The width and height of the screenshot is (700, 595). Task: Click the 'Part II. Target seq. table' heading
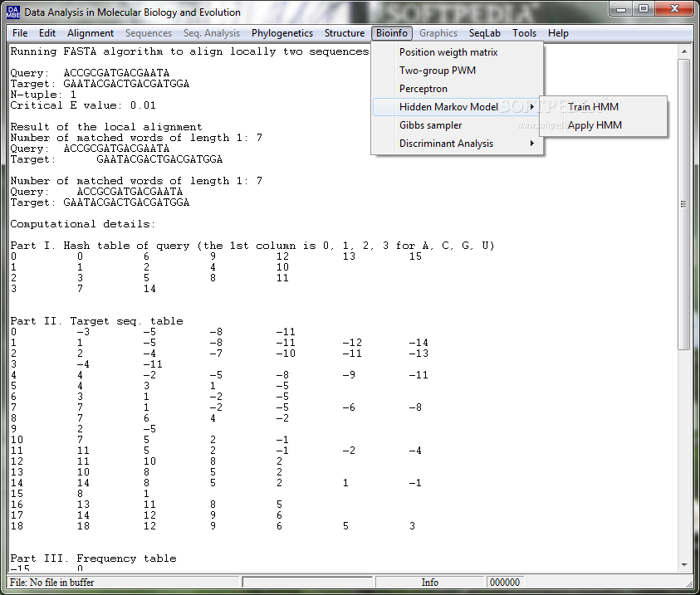[x=96, y=321]
